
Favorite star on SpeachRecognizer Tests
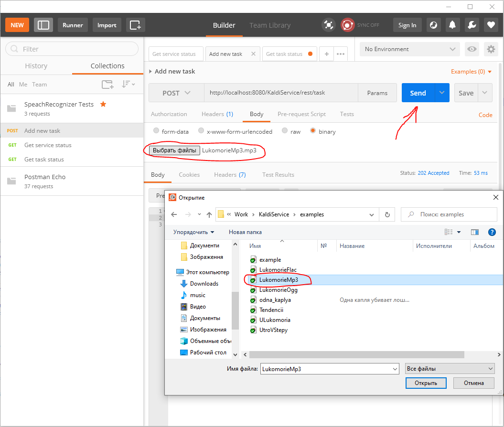click(103, 104)
